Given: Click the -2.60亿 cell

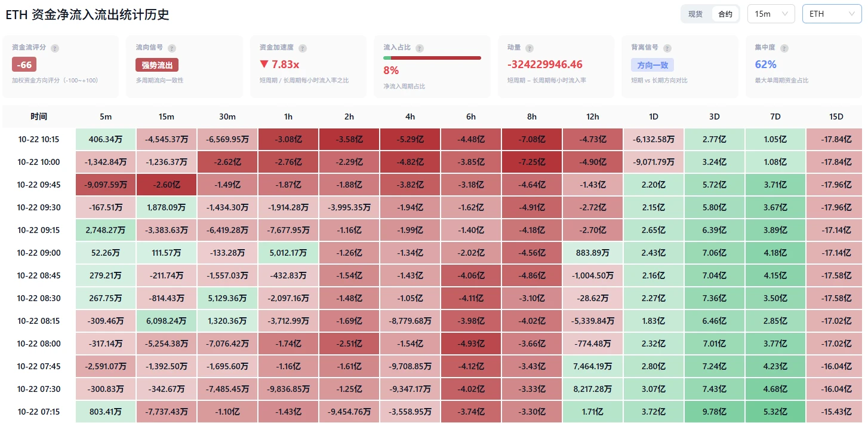Looking at the screenshot, I should coord(167,185).
